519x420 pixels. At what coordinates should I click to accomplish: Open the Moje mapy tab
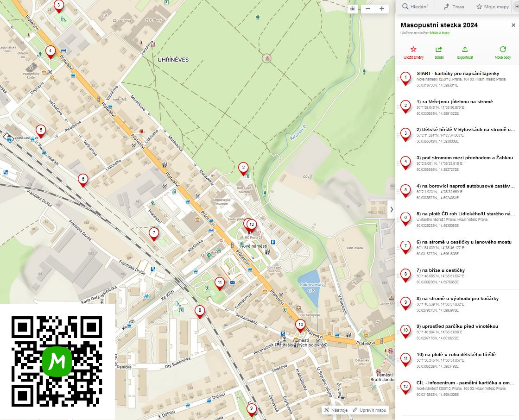[x=492, y=6]
